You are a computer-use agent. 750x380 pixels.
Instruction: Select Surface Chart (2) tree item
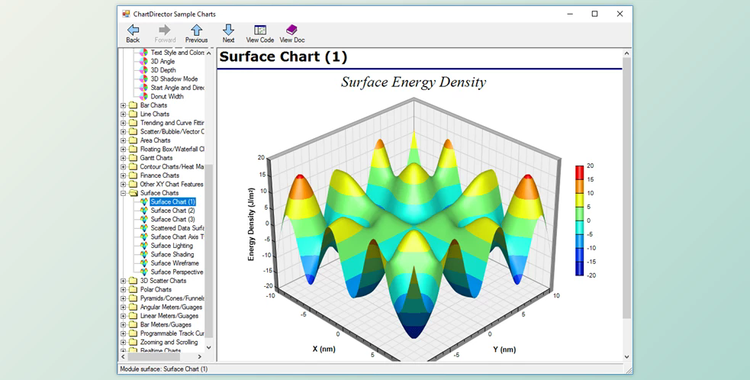(173, 211)
